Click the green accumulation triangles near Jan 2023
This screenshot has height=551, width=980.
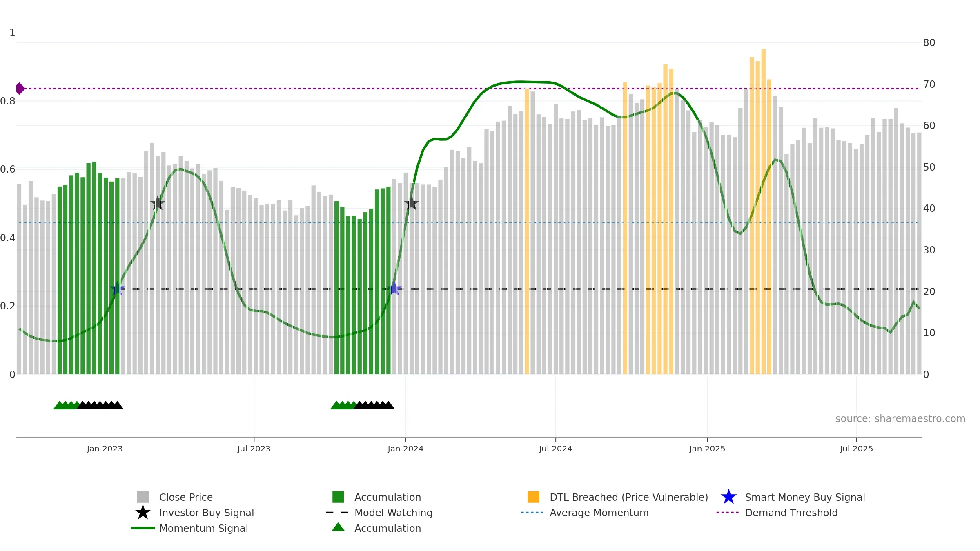[x=67, y=405]
